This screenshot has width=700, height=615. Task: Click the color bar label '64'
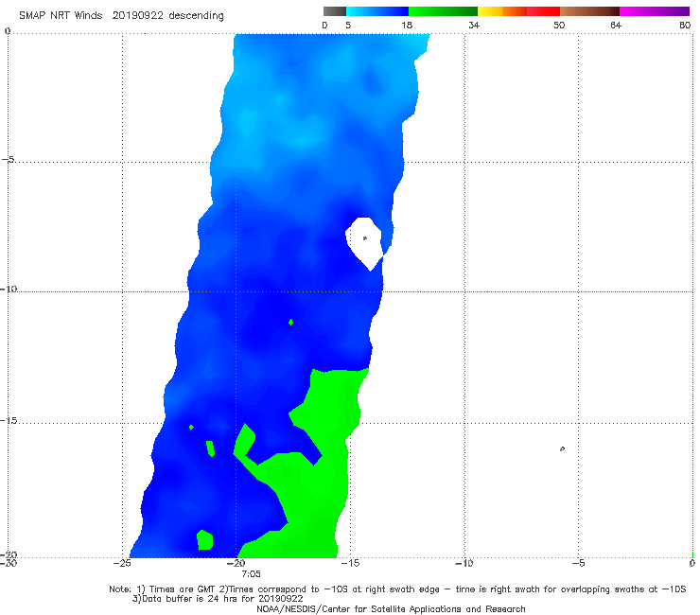click(x=616, y=25)
